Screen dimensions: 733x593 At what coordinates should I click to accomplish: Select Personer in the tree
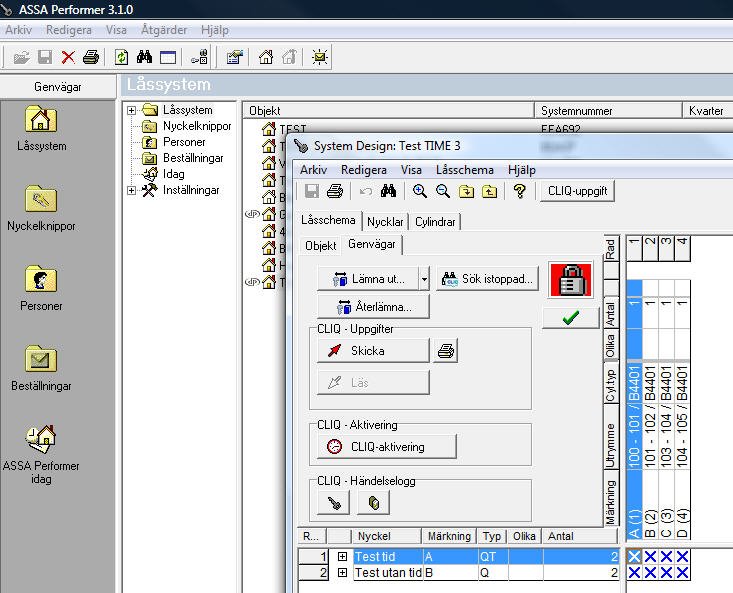click(184, 142)
